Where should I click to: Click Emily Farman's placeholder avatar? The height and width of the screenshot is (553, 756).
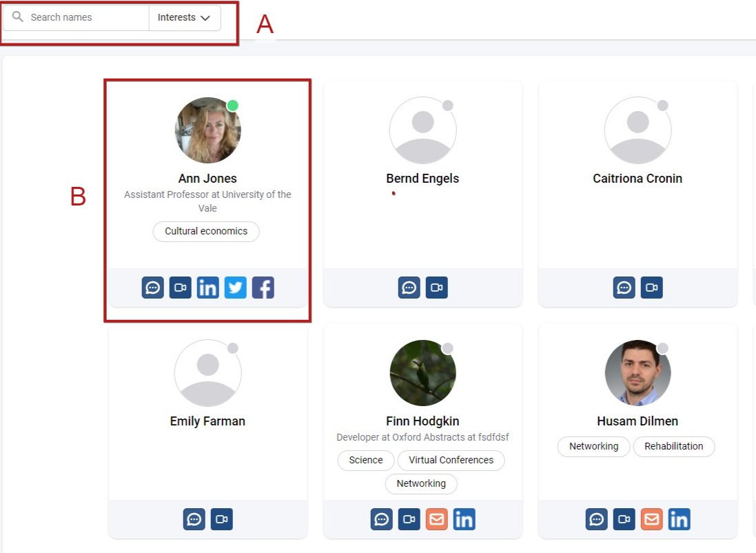[x=208, y=373]
